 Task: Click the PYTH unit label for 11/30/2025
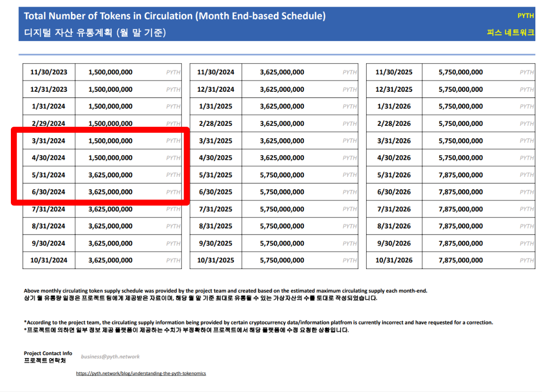click(526, 72)
